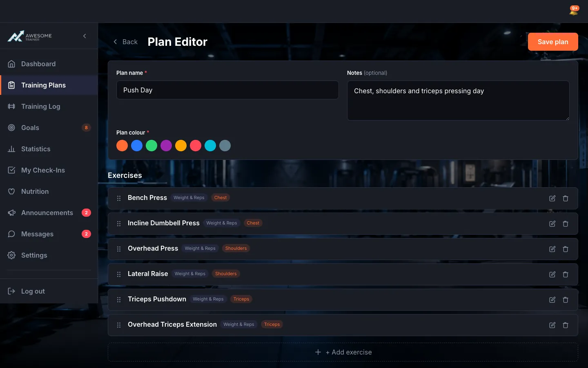Select the cyan plan colour
Screen dimensions: 588x368
pyautogui.click(x=210, y=146)
